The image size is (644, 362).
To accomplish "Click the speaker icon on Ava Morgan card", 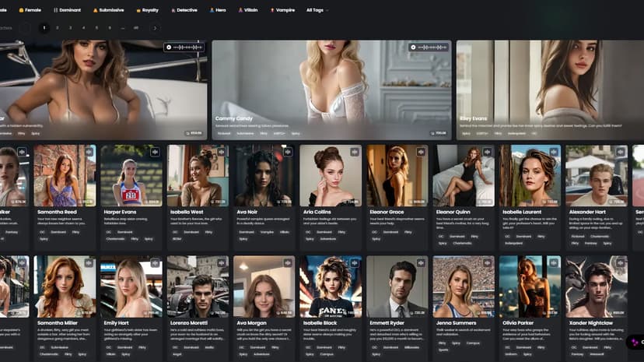I will 288,262.
